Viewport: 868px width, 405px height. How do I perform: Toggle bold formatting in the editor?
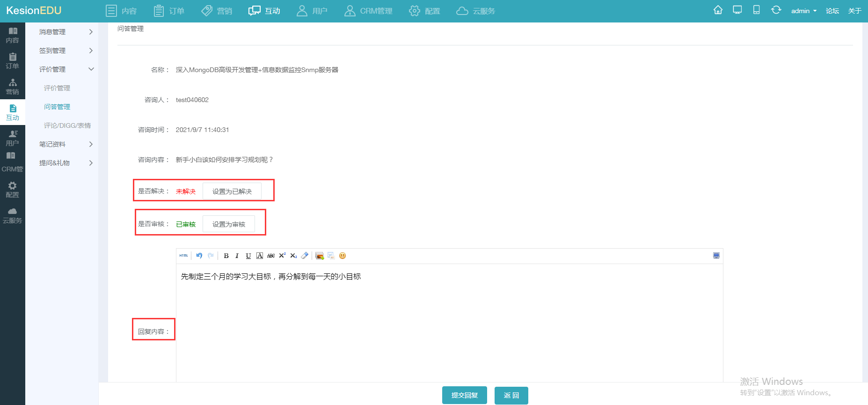[226, 256]
